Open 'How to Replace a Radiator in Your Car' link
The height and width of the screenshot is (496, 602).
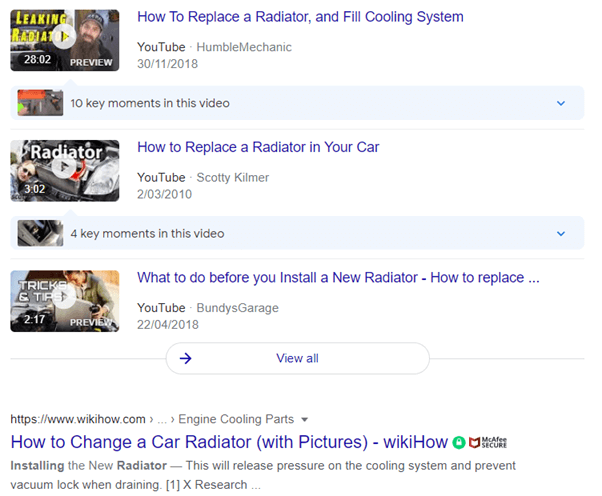(258, 147)
